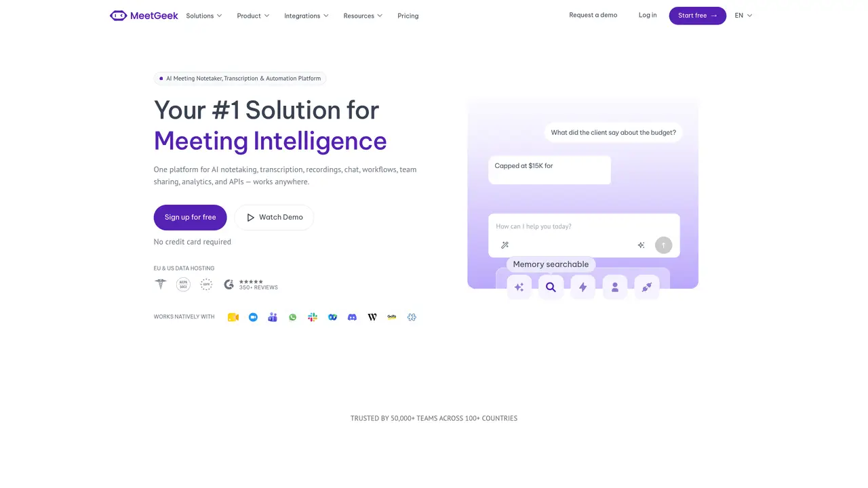Click the light-blue knot-shaped integration logo
The image size is (868, 488).
coord(412,317)
